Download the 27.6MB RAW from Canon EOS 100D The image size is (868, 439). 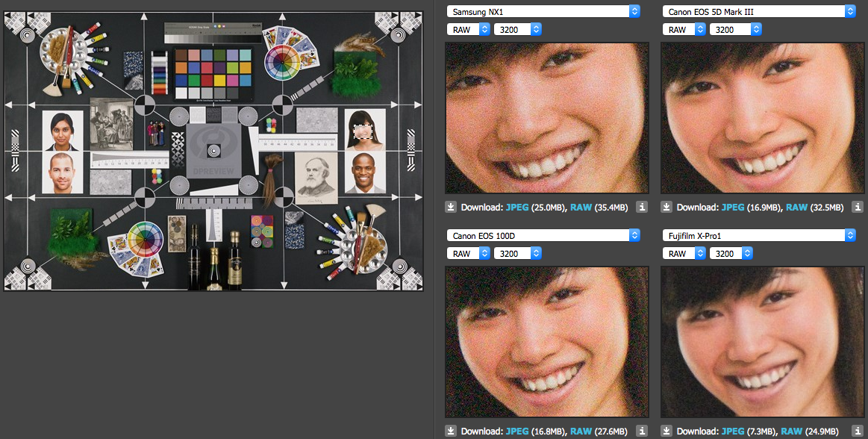pos(581,432)
